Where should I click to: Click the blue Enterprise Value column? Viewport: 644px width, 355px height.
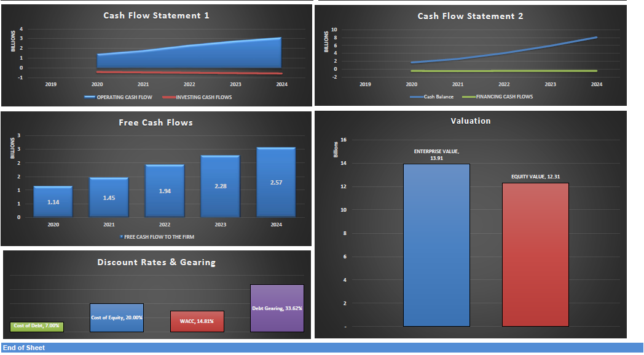tap(436, 243)
